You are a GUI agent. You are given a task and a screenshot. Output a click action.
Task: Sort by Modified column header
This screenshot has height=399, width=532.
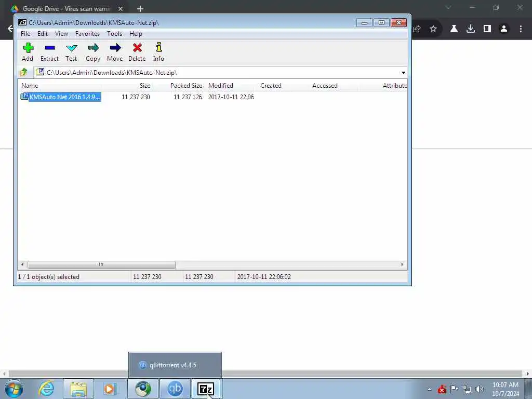pyautogui.click(x=231, y=86)
